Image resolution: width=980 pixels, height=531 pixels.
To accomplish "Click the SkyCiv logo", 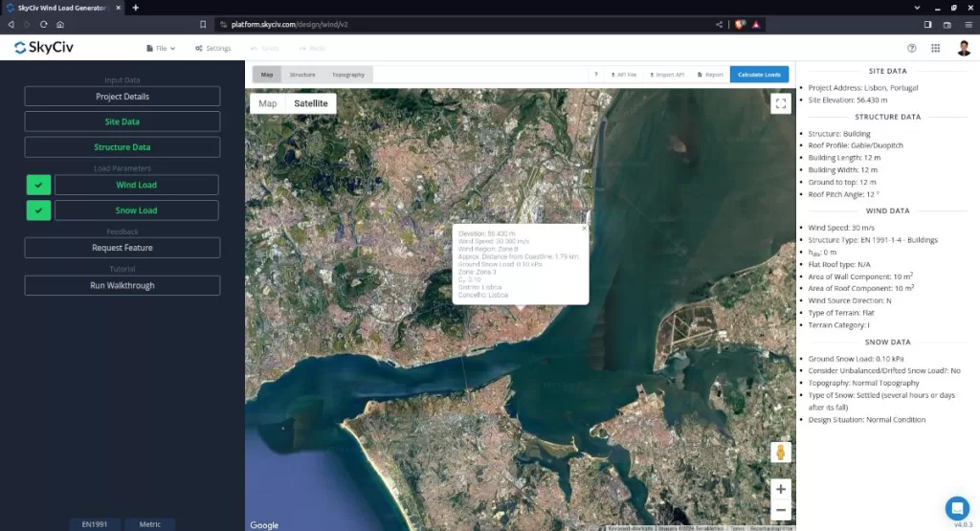I will click(x=44, y=48).
